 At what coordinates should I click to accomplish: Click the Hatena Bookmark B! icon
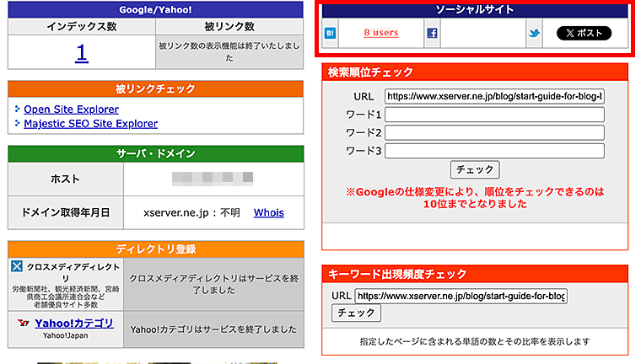tap(330, 33)
